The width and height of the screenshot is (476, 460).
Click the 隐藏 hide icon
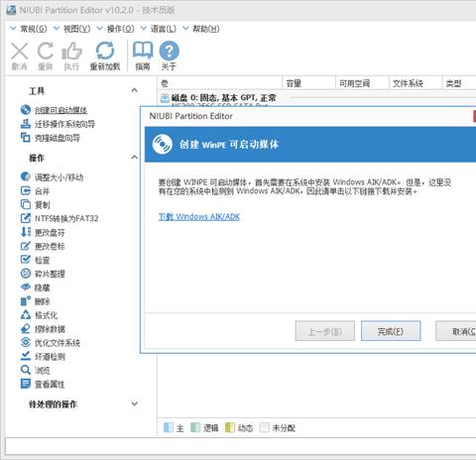point(26,287)
